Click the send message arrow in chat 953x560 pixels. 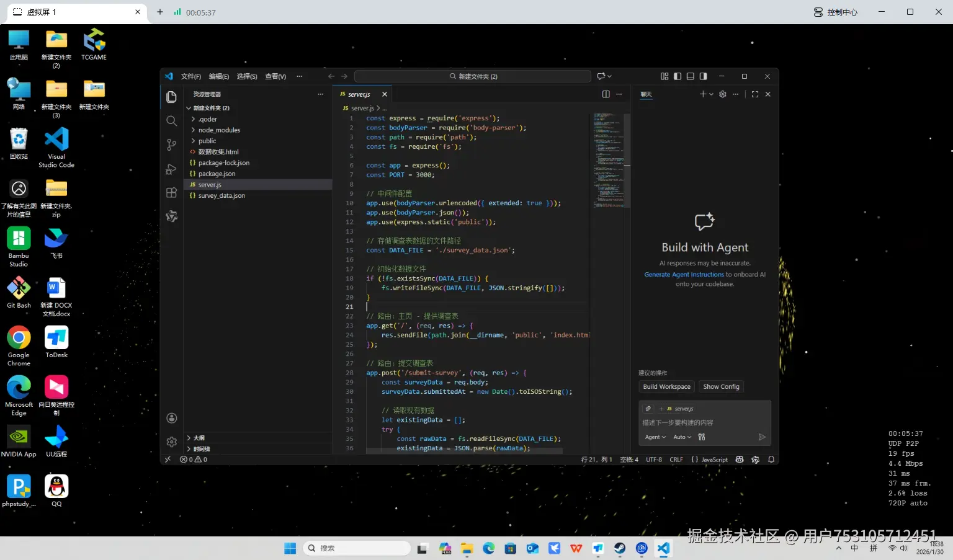pyautogui.click(x=762, y=437)
